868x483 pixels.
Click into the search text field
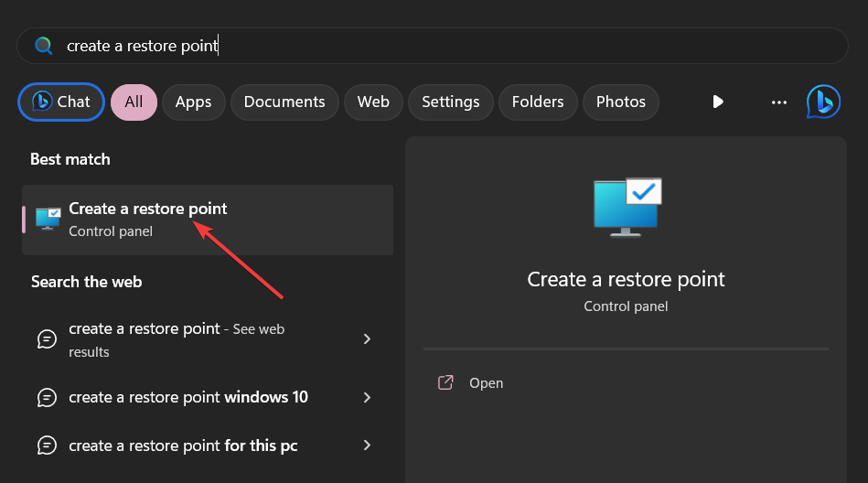click(439, 46)
